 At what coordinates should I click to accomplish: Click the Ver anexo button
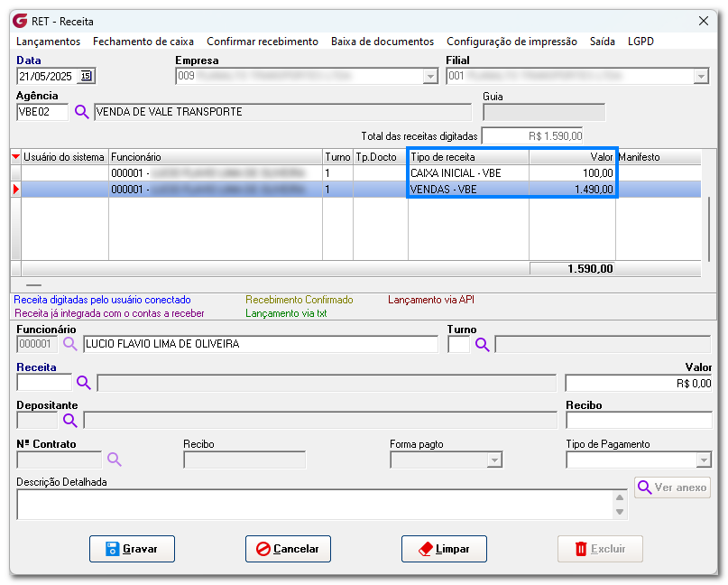point(673,487)
